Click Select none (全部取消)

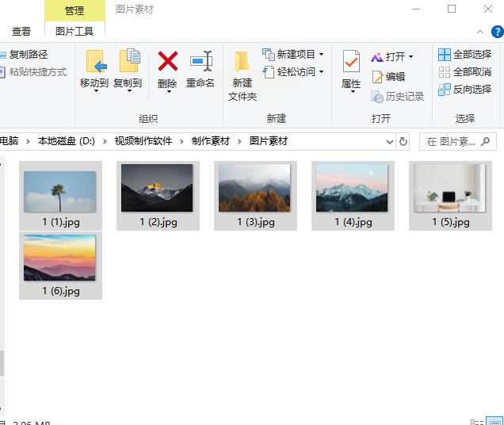465,72
